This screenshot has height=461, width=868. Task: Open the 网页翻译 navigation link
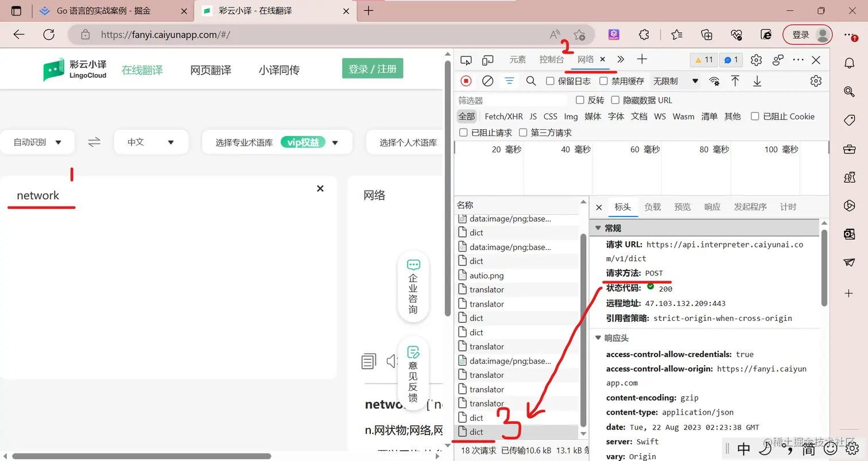[x=211, y=70]
